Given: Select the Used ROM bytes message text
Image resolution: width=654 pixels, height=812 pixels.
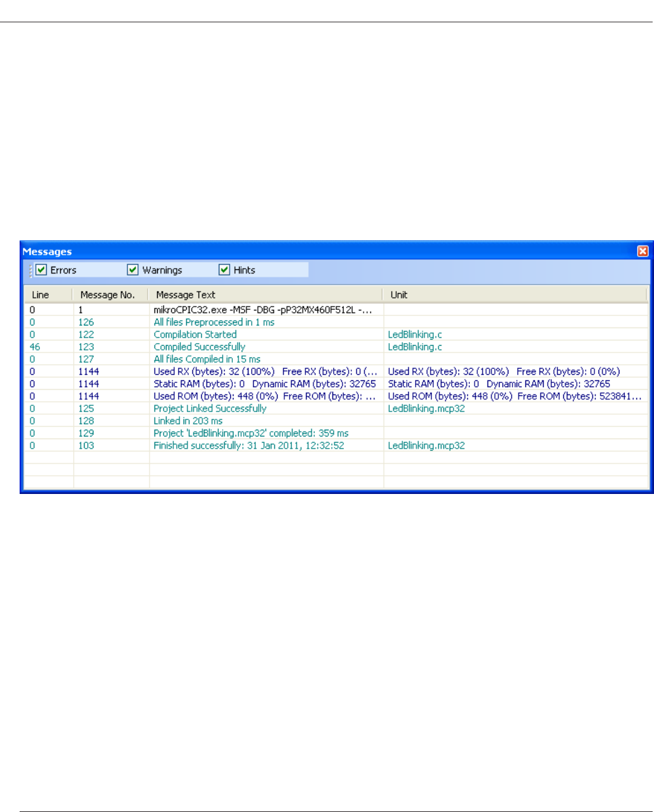Looking at the screenshot, I should point(265,396).
